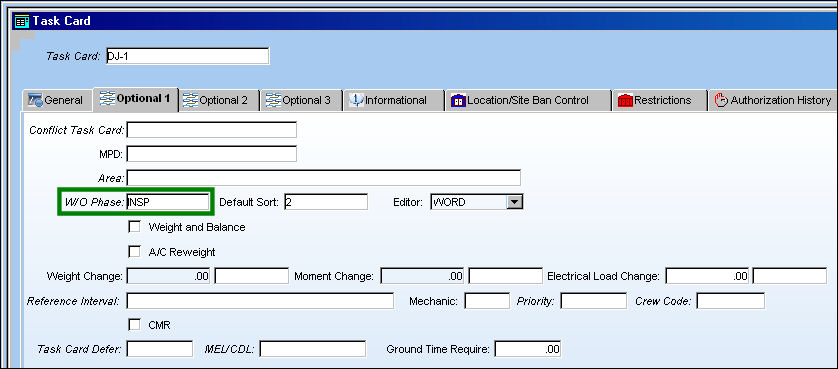This screenshot has width=838, height=369.
Task: Click the Mechanic input box
Action: [x=487, y=301]
